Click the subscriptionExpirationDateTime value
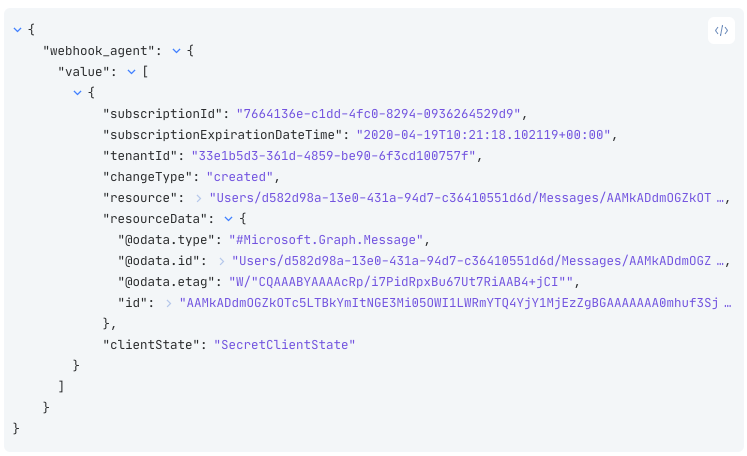747x456 pixels. [x=486, y=135]
